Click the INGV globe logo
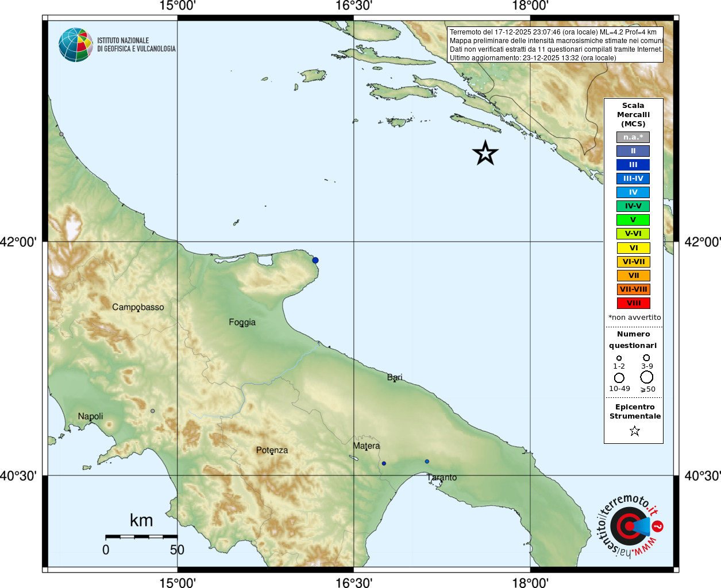The height and width of the screenshot is (588, 721). click(x=76, y=45)
